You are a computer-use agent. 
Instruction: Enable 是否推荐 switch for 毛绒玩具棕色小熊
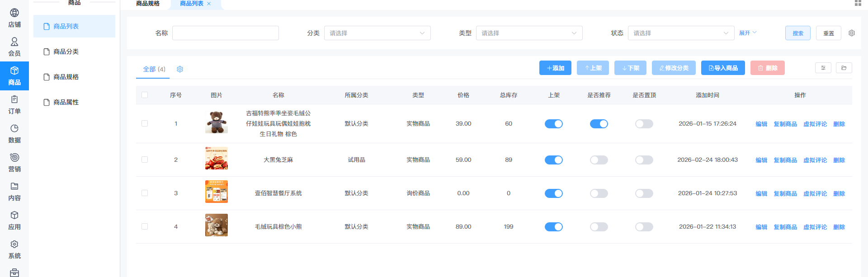click(x=599, y=227)
